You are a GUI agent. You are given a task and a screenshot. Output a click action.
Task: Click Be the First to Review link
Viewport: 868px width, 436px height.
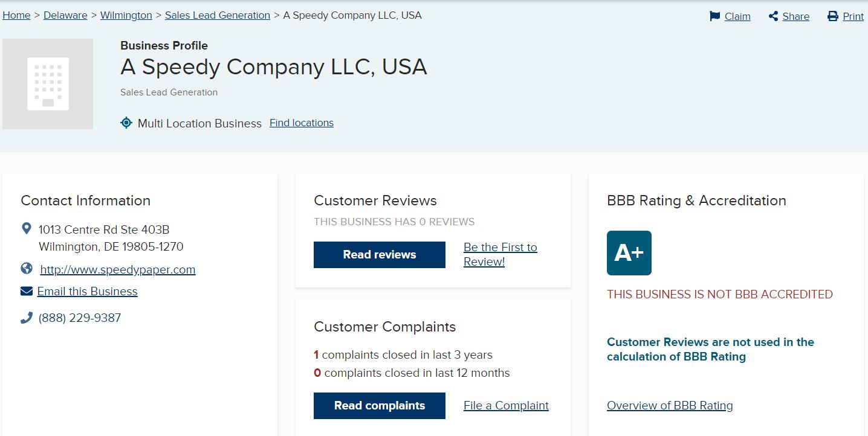coord(500,254)
